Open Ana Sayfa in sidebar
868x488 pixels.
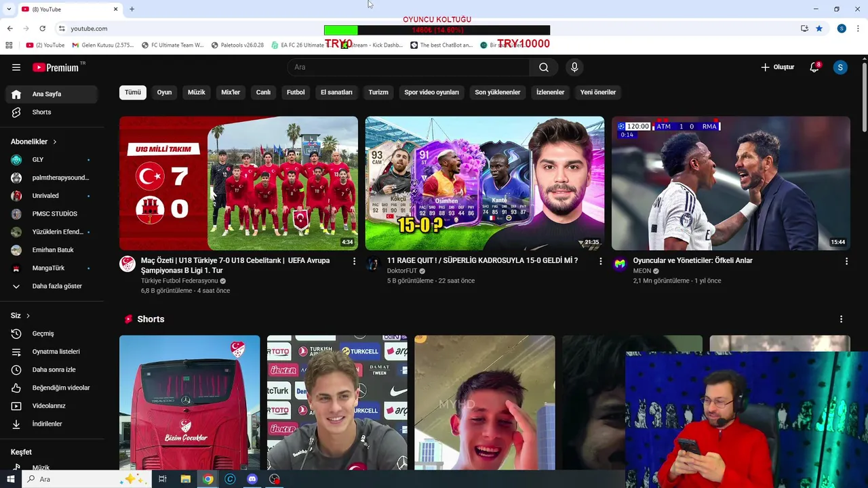[52, 94]
